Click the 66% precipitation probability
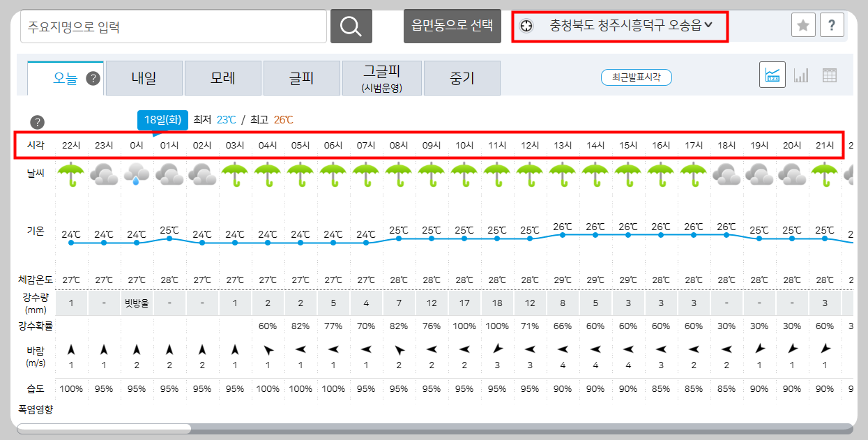Image resolution: width=868 pixels, height=440 pixels. tap(563, 326)
